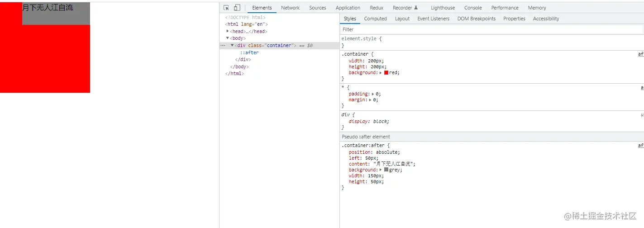644x228 pixels.
Task: Open the Accessibility sub-tab
Action: 546,19
